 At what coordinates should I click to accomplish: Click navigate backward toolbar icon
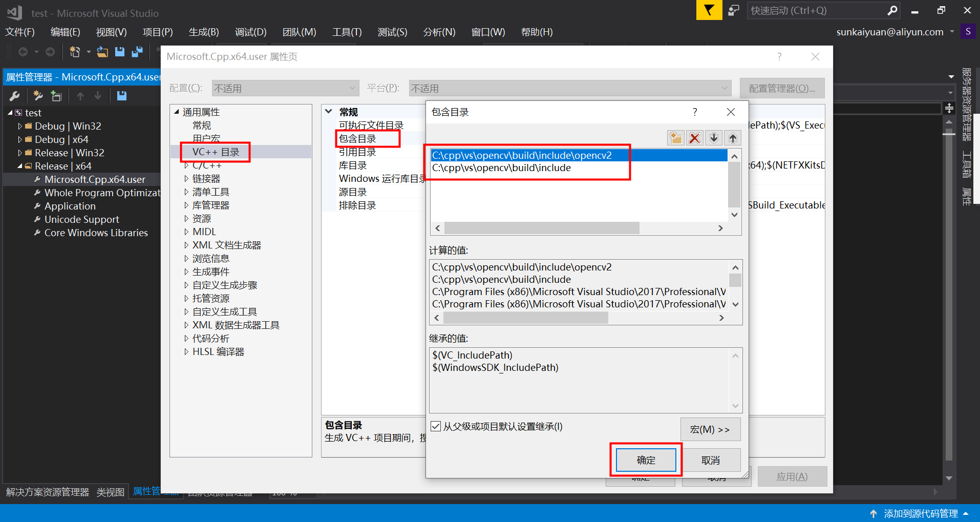click(x=23, y=52)
